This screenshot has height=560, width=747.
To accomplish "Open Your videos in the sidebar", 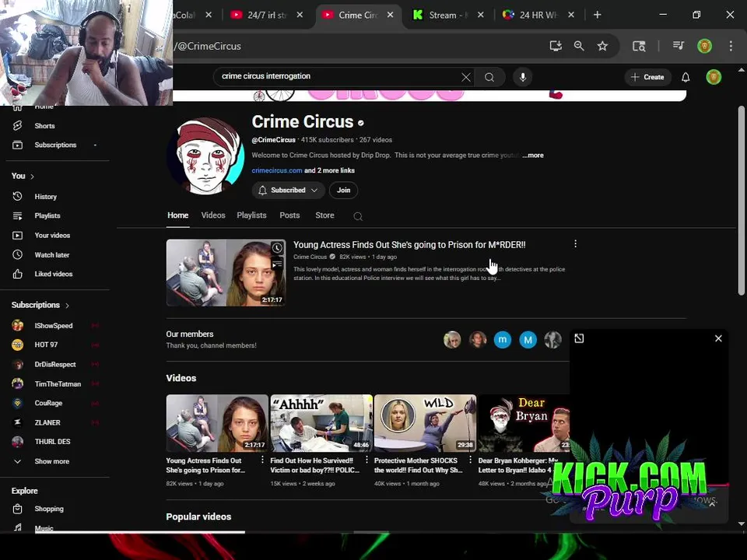I will (52, 235).
